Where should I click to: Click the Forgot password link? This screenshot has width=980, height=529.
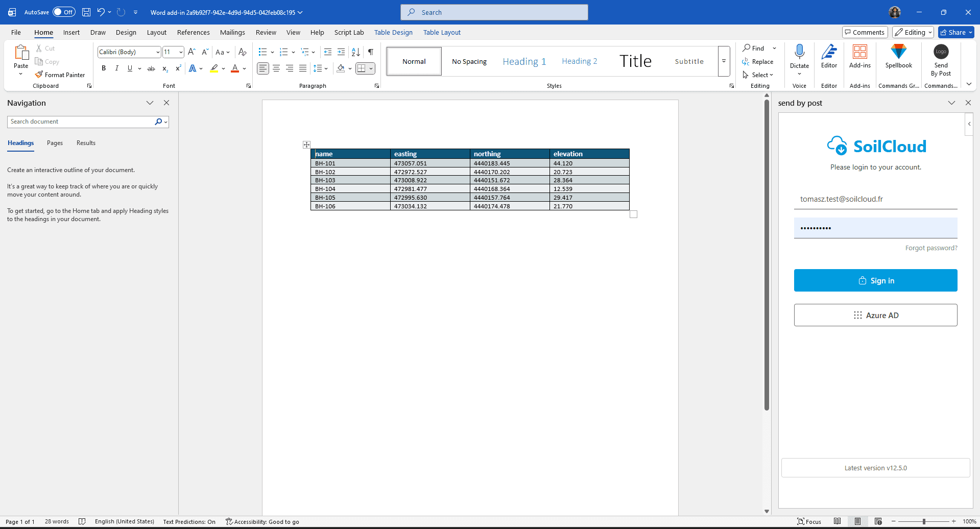tap(931, 248)
